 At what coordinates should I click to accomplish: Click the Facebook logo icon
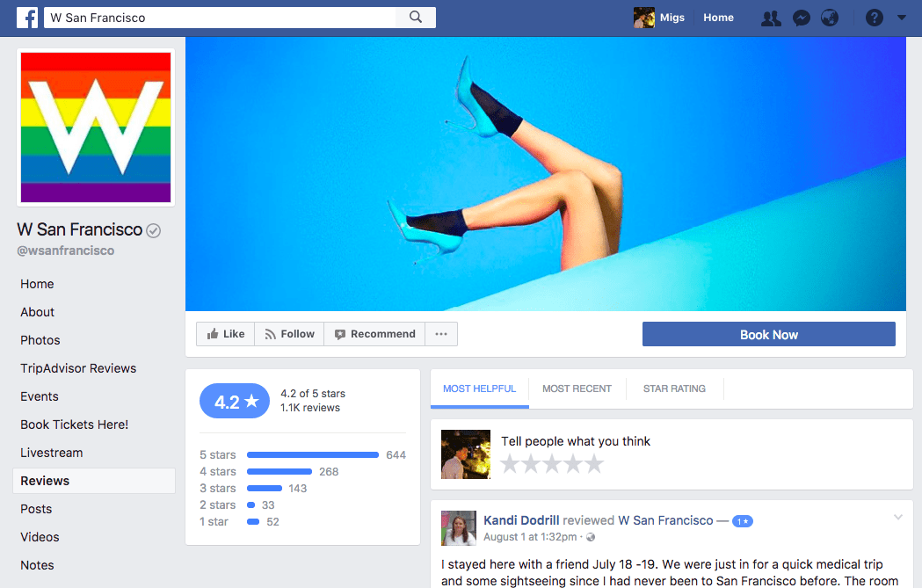[27, 18]
